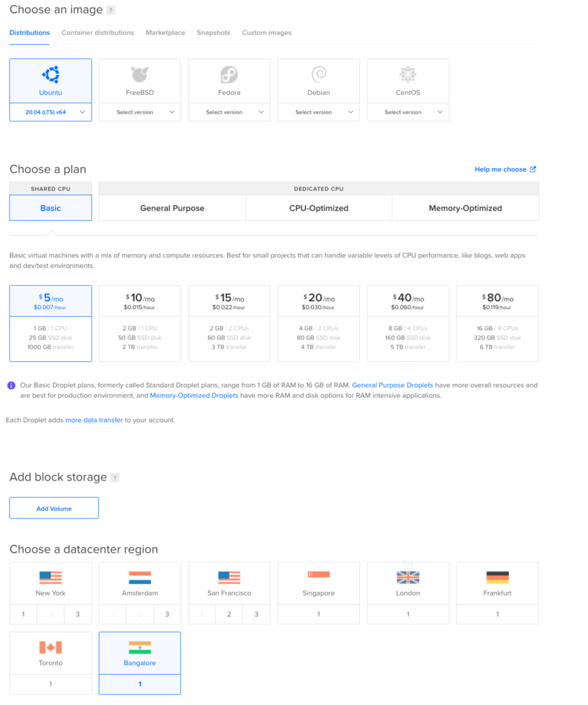The width and height of the screenshot is (588, 705).
Task: Select the Frankfurt German flag
Action: (x=498, y=578)
